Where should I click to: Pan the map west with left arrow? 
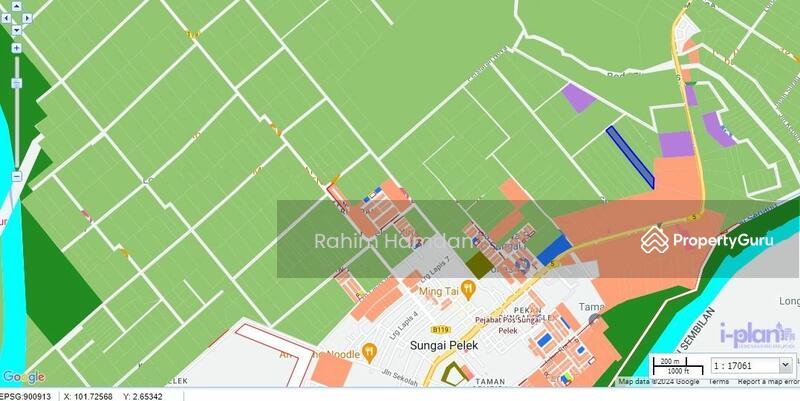(x=6, y=17)
